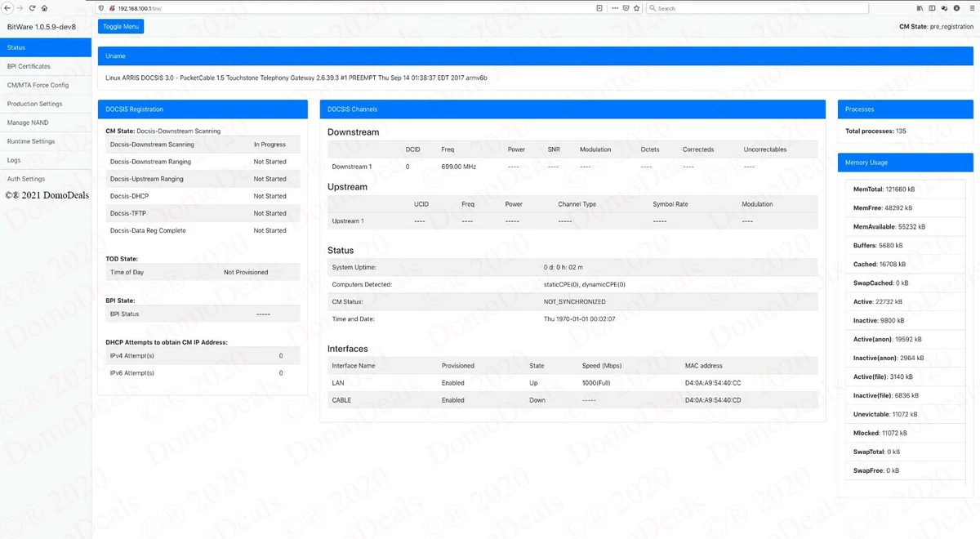The image size is (980, 539).
Task: Navigate to Runtime Settings
Action: tap(31, 141)
